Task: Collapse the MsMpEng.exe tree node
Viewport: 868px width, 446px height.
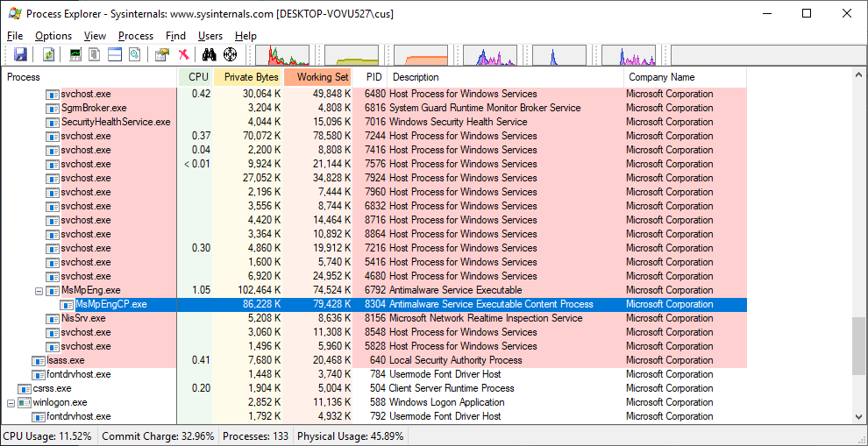Action: tap(39, 291)
